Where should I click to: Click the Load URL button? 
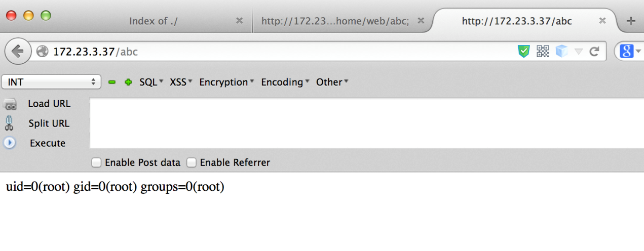point(49,104)
